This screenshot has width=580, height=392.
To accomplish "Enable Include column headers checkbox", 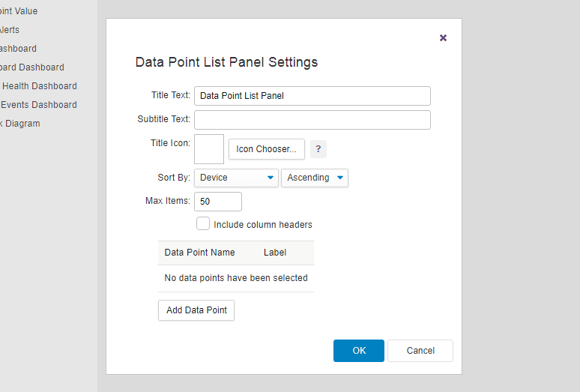I will pos(203,224).
